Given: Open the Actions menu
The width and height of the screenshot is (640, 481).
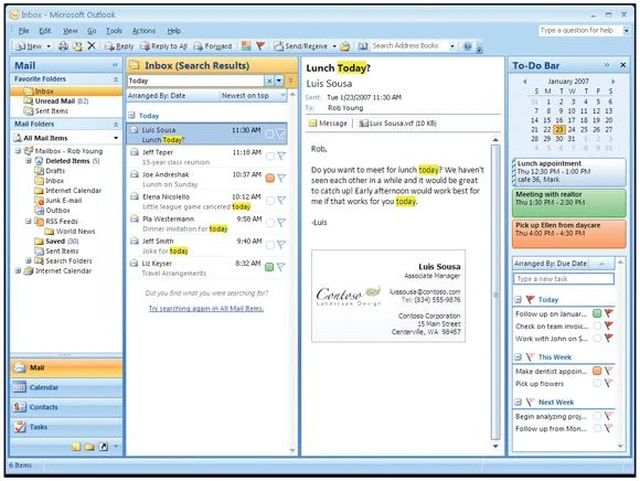Looking at the screenshot, I should pos(144,31).
